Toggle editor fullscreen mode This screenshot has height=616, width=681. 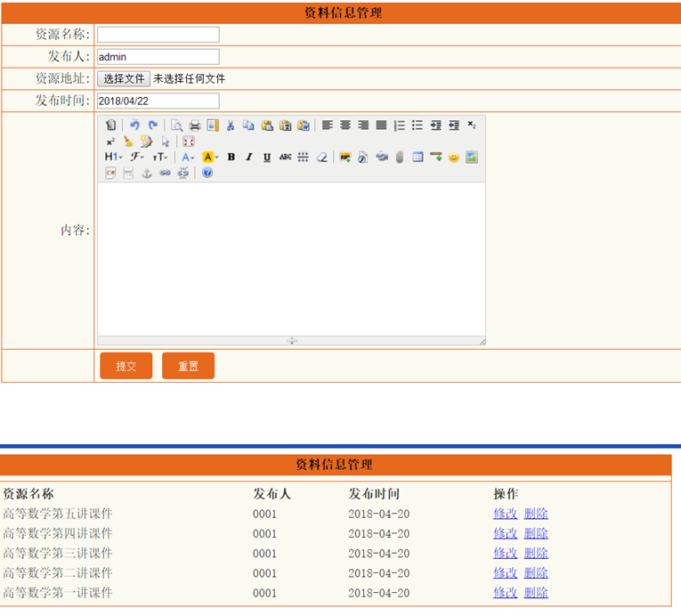[189, 142]
